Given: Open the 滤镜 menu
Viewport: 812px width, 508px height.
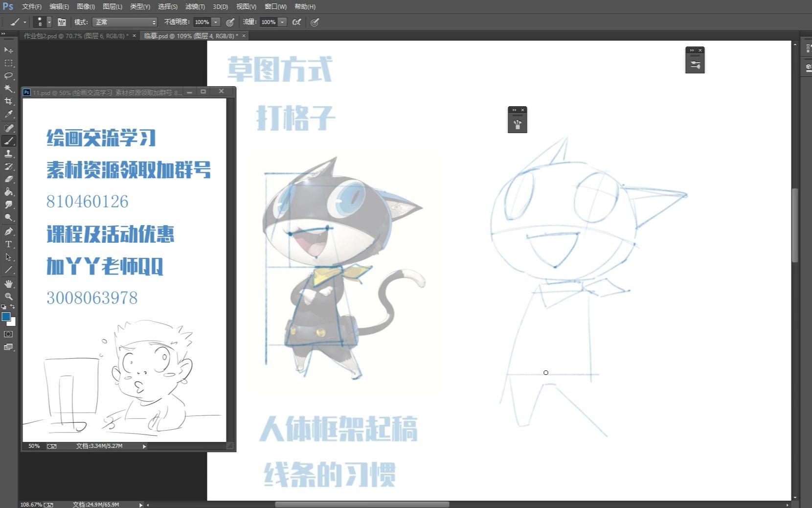Looking at the screenshot, I should point(195,7).
